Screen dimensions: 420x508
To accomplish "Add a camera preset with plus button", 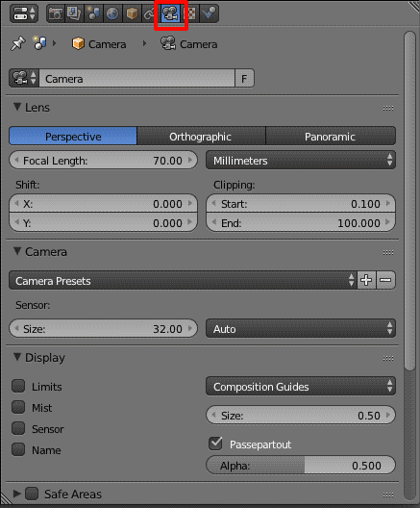I will click(x=366, y=280).
